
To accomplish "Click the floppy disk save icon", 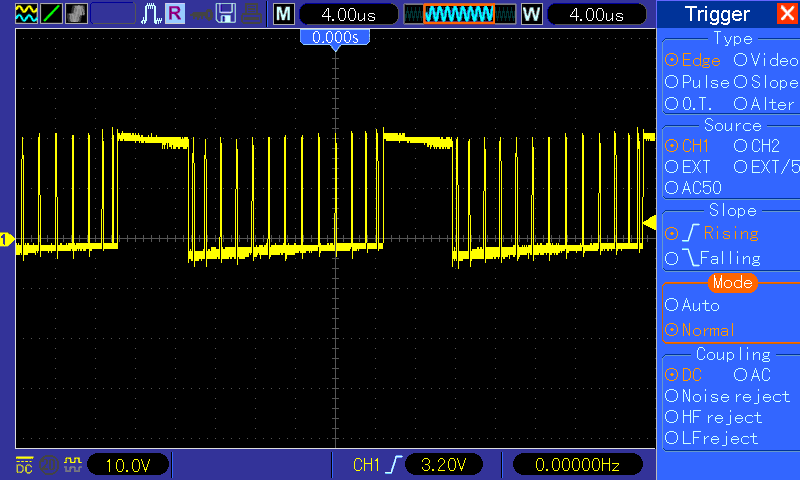I will 226,14.
